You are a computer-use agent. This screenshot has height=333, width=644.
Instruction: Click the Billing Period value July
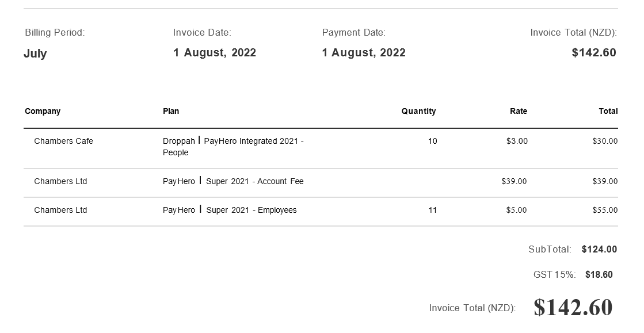point(35,54)
